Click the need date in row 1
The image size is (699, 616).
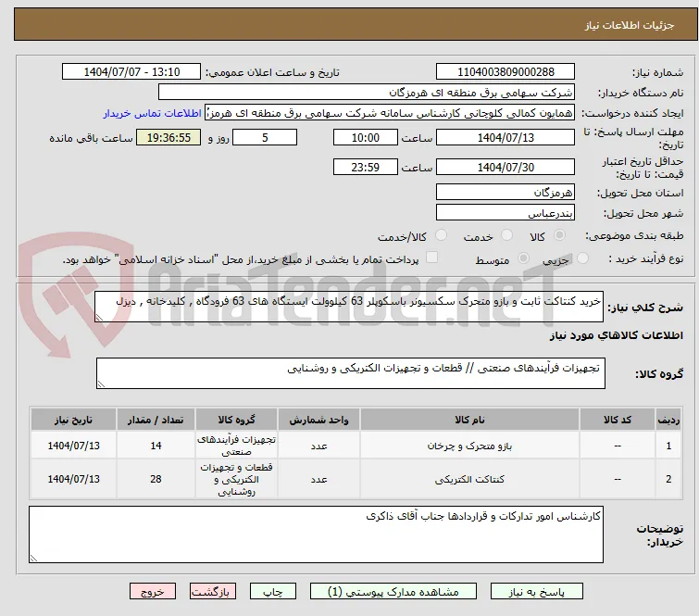(73, 446)
